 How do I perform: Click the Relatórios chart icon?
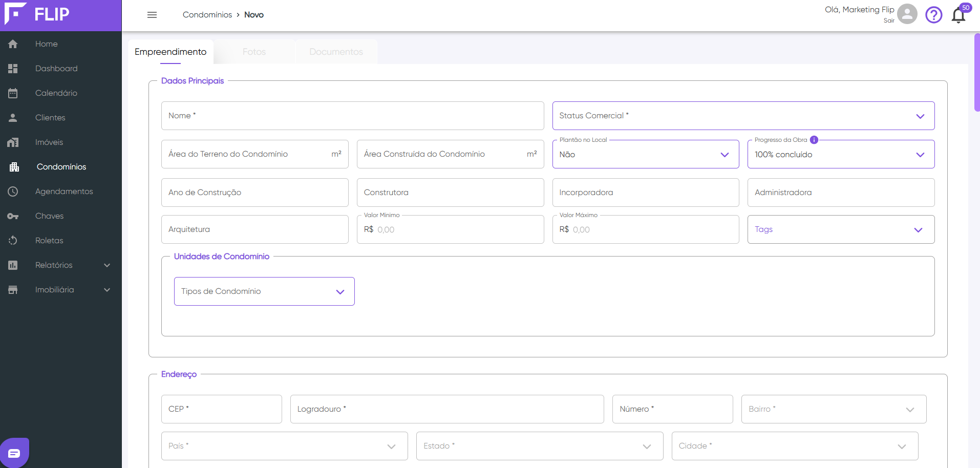(x=13, y=265)
